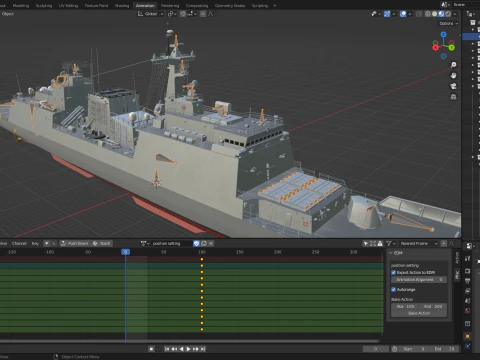Edit the 'position setting' action name field
This screenshot has width=480, height=360.
pos(172,243)
